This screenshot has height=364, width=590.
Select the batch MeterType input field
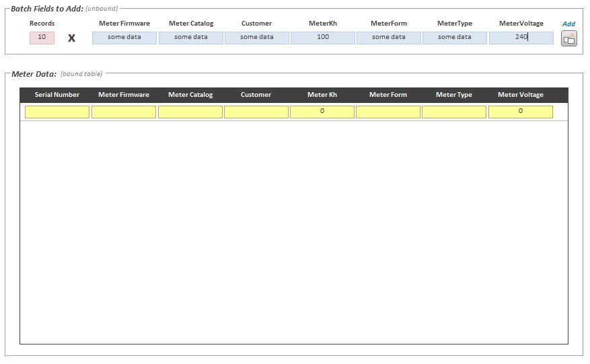455,38
